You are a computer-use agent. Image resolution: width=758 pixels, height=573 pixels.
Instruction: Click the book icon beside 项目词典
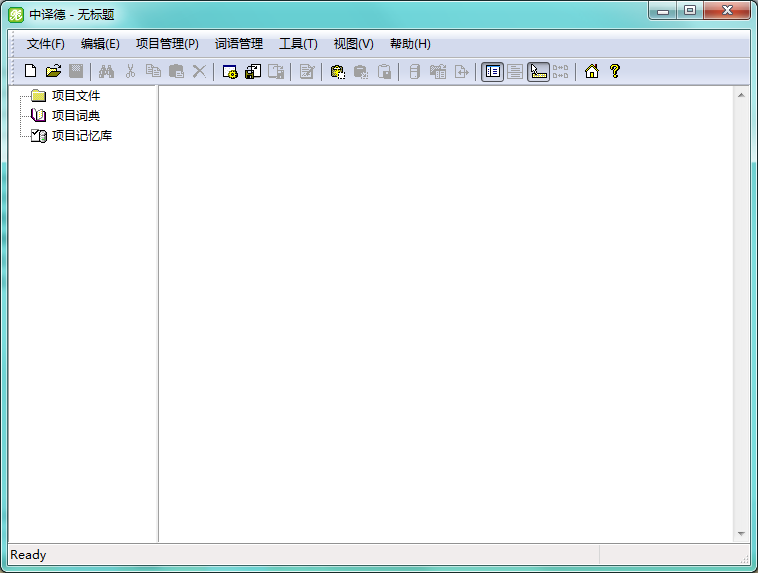[38, 116]
